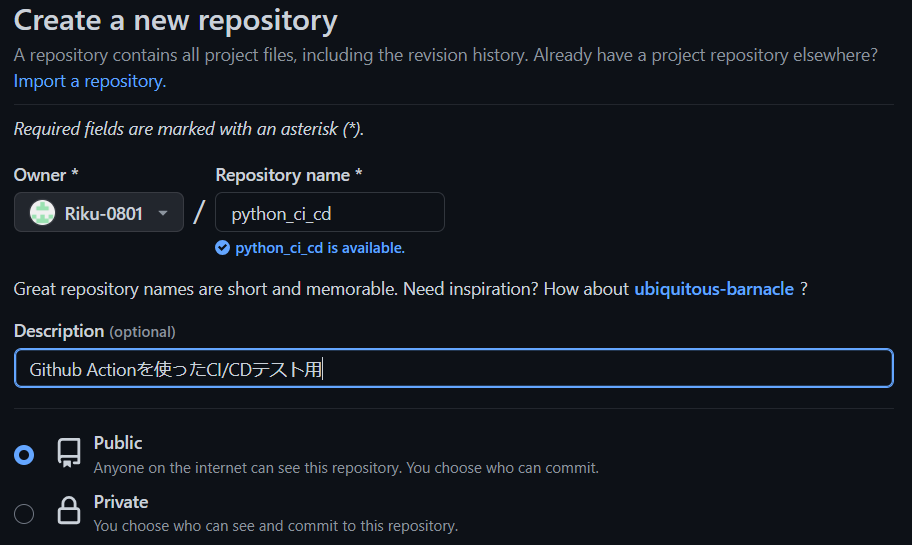
Task: Click the Private lock icon
Action: pyautogui.click(x=69, y=512)
